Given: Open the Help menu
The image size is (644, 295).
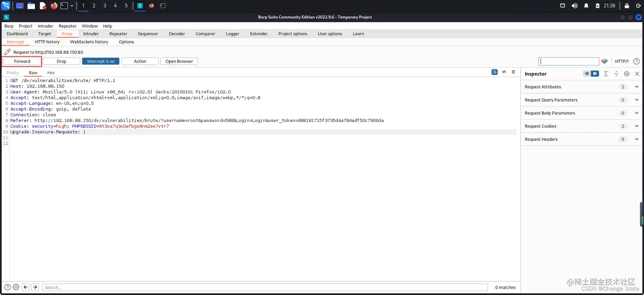Looking at the screenshot, I should click(108, 26).
